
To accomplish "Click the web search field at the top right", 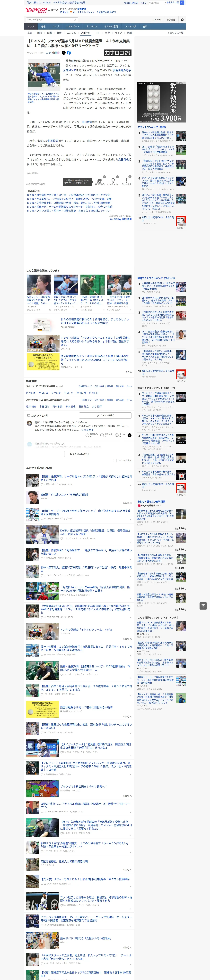I will [x=156, y=3].
